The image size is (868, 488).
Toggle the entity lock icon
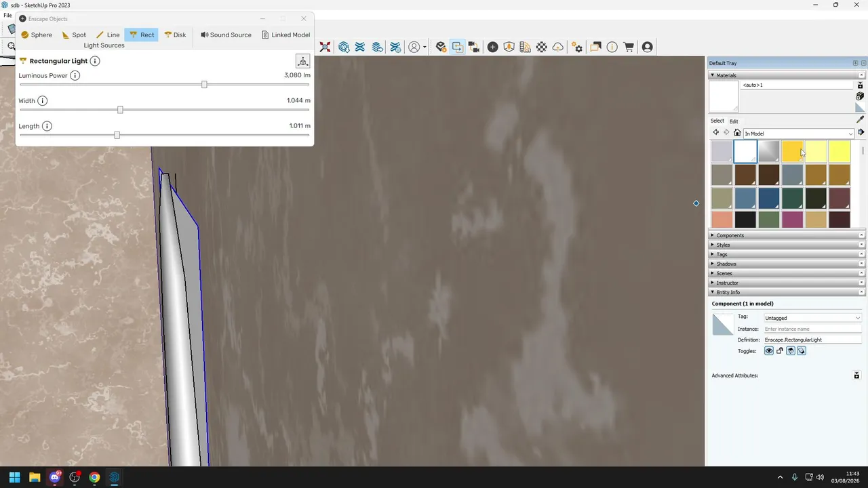coord(780,351)
